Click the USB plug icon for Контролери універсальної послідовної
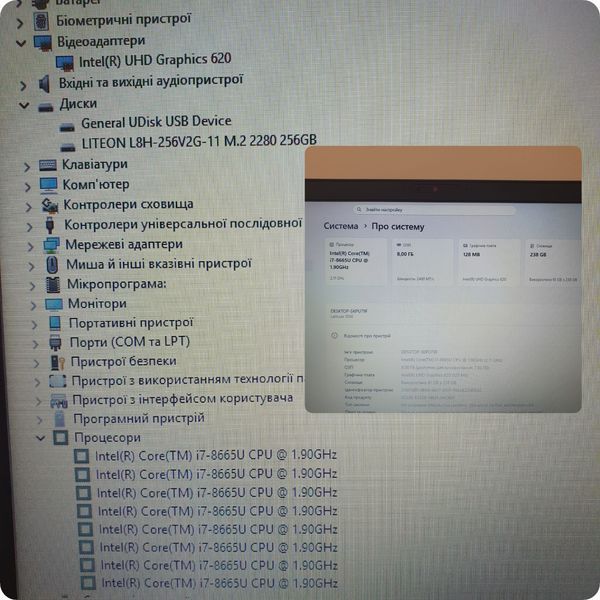The image size is (600, 600). coord(50,225)
